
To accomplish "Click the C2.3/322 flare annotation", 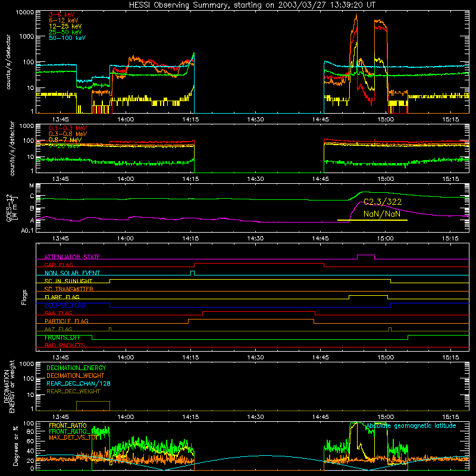I will [x=383, y=202].
